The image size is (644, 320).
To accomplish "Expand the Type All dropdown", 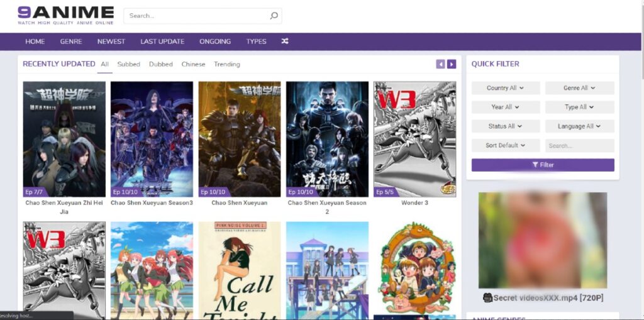I will (x=579, y=107).
